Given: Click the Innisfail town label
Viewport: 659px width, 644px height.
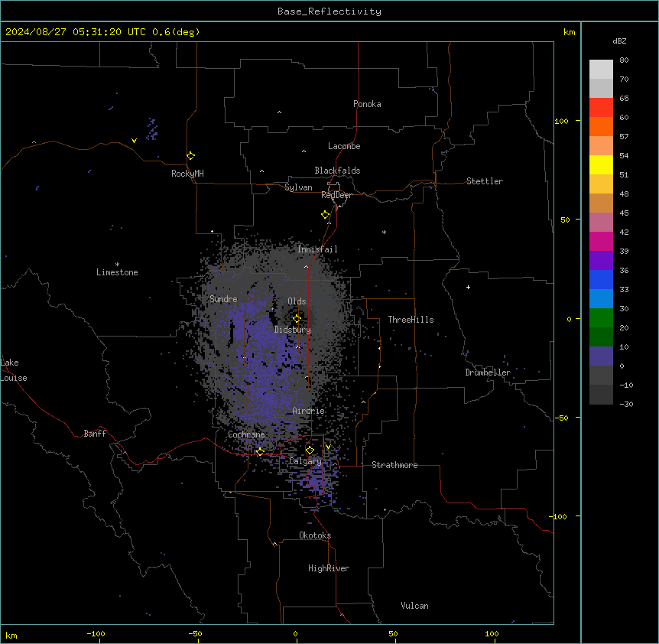Looking at the screenshot, I should coord(317,249).
